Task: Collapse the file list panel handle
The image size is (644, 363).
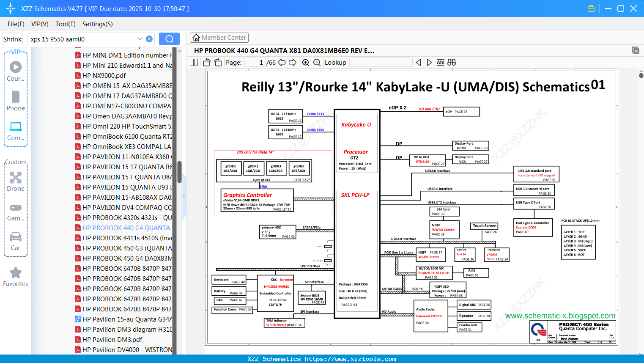Action: 184,196
